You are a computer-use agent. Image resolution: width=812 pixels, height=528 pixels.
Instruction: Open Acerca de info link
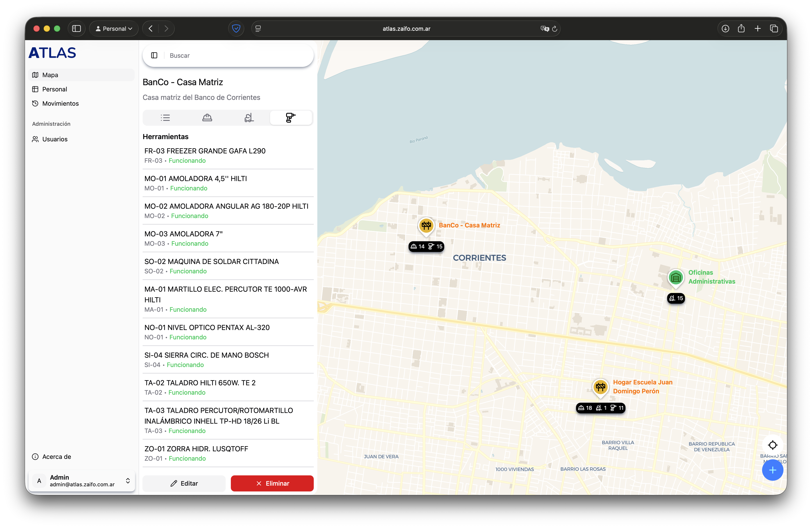[57, 457]
